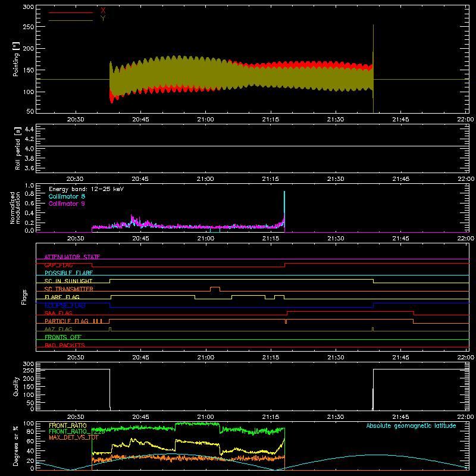The height and width of the screenshot is (476, 476).
Task: Click 22:00 tick under the Pointing plot
Action: [465, 120]
